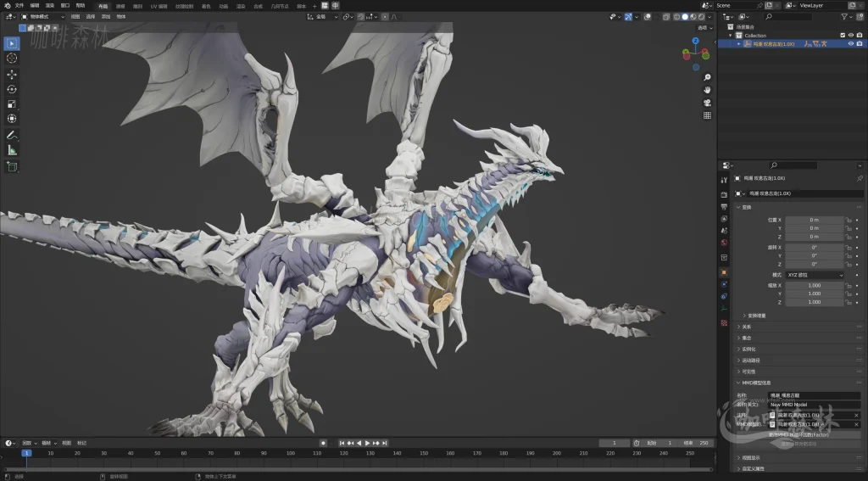Switch perspective/orthographic grid icon

click(707, 115)
